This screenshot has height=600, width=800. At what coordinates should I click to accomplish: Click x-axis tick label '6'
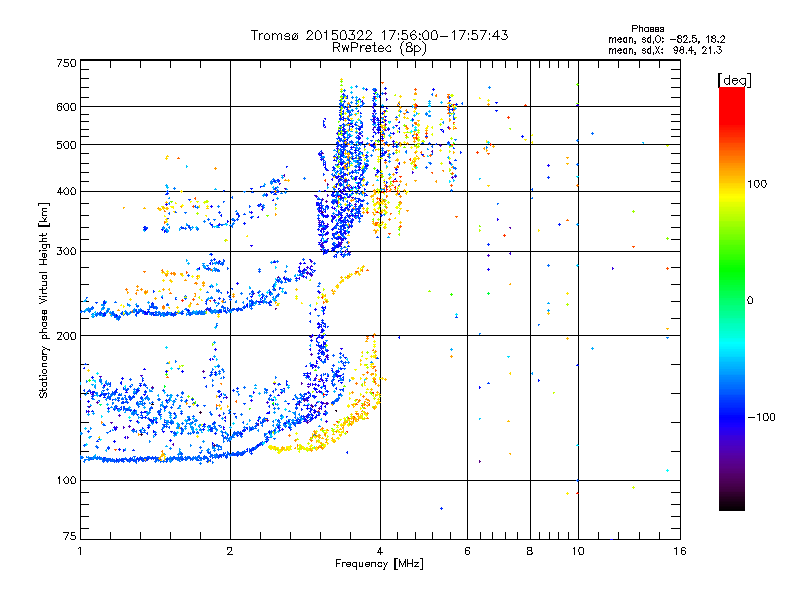[467, 551]
